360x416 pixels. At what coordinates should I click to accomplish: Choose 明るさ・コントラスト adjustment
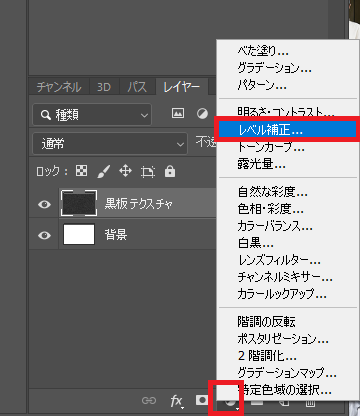286,112
